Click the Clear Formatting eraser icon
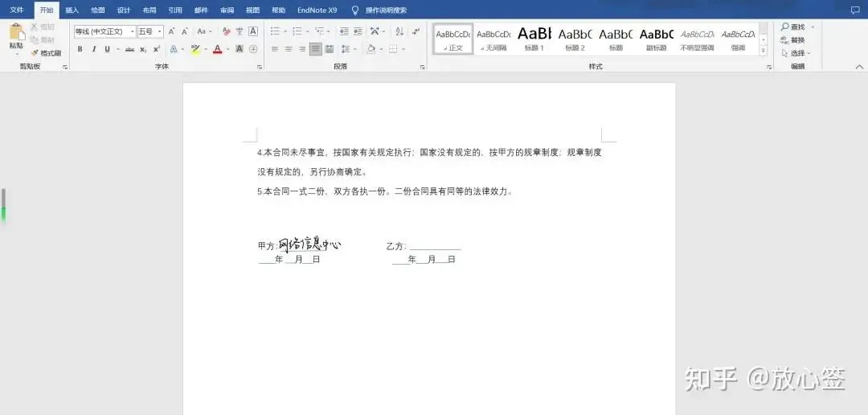This screenshot has height=415, width=868. point(226,31)
